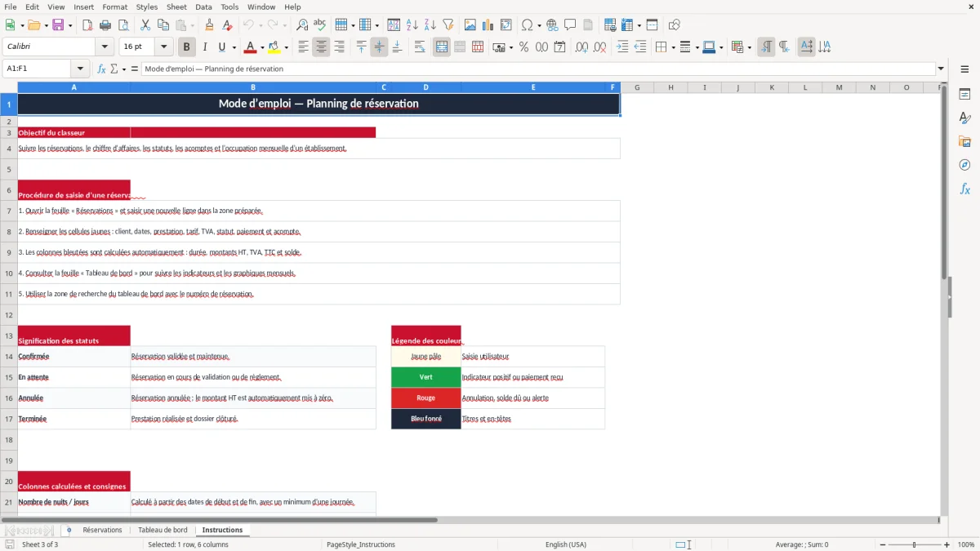Open the Font Color dropdown arrow
The height and width of the screenshot is (551, 980).
pos(261,47)
